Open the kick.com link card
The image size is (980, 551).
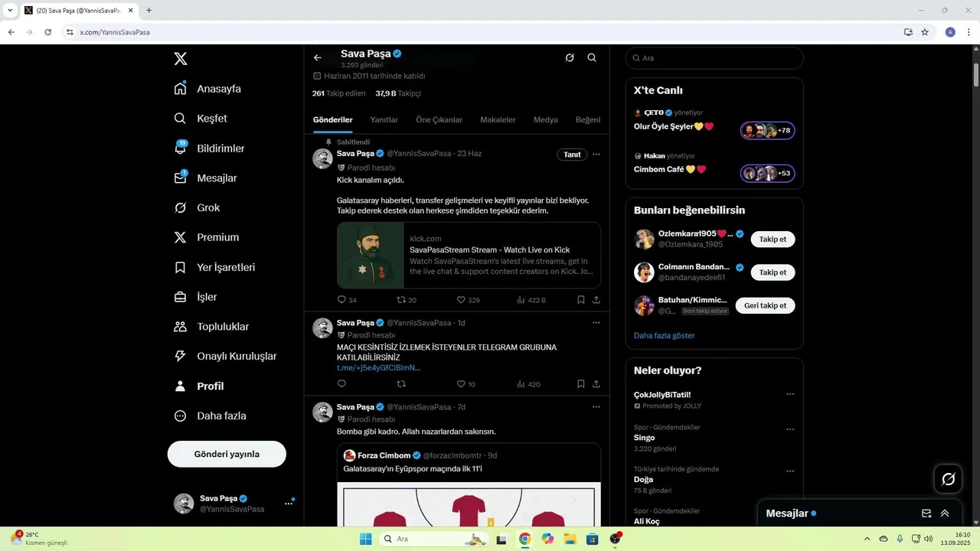point(469,255)
